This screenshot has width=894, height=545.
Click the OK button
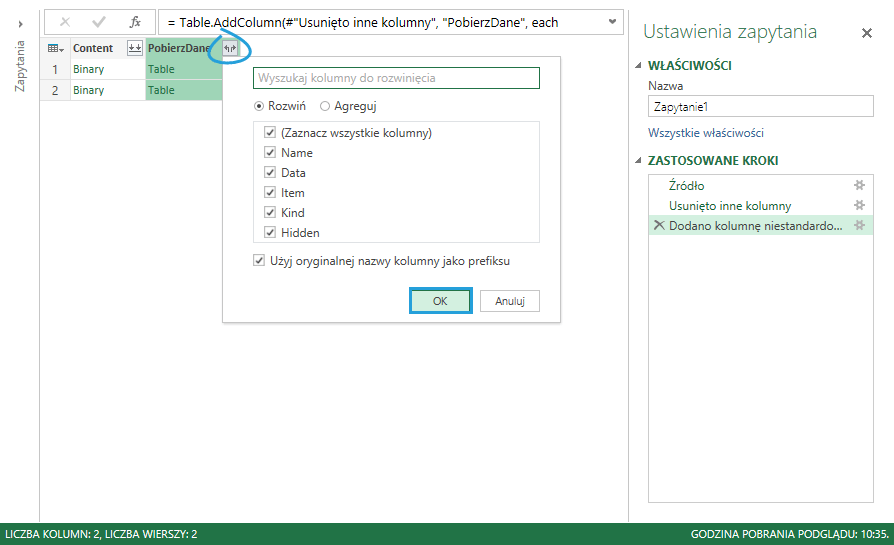click(x=440, y=300)
